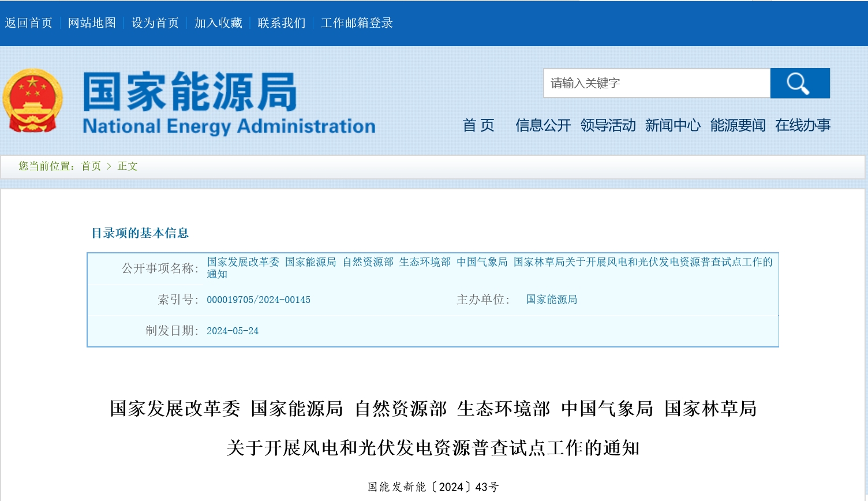The image size is (868, 501).
Task: Open 联系我们 contact link
Action: tap(282, 23)
